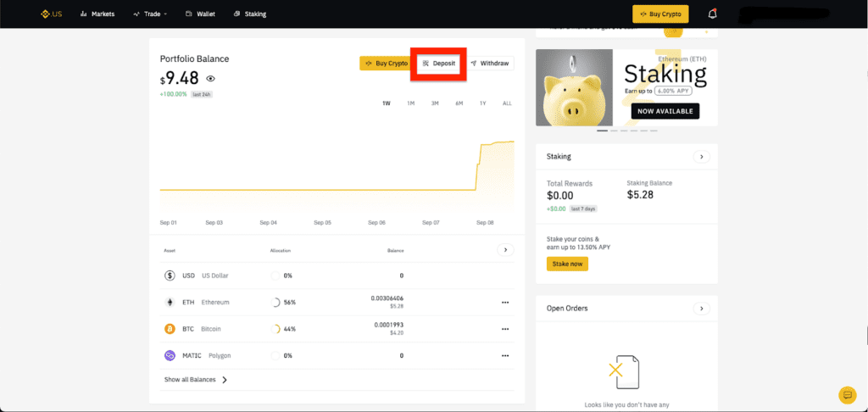
Task: Click the BTC allocation 44% ring
Action: tap(275, 329)
